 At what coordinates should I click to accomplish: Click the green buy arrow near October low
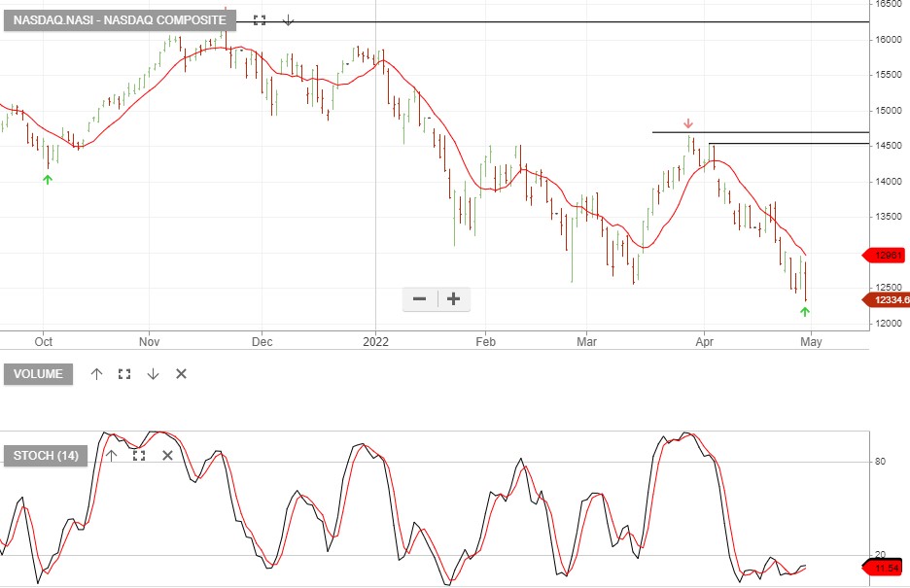pos(48,180)
